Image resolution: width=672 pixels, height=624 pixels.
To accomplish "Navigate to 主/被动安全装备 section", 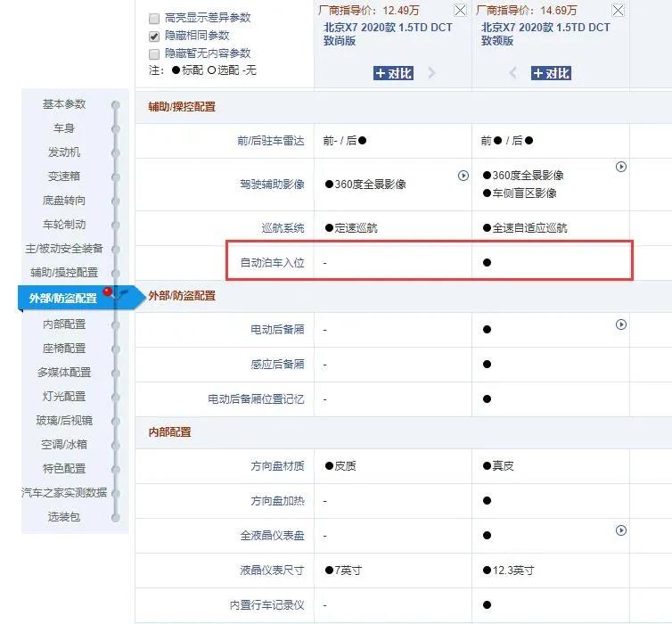I will 64,248.
